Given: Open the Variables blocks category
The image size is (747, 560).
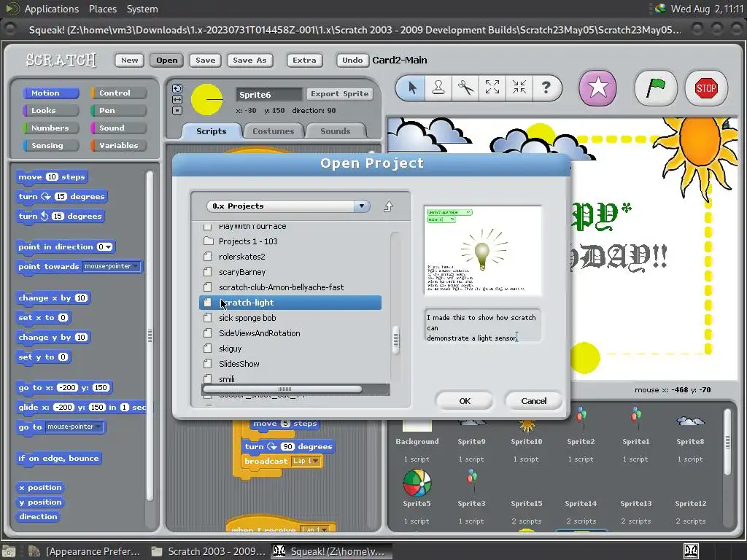Looking at the screenshot, I should 118,146.
